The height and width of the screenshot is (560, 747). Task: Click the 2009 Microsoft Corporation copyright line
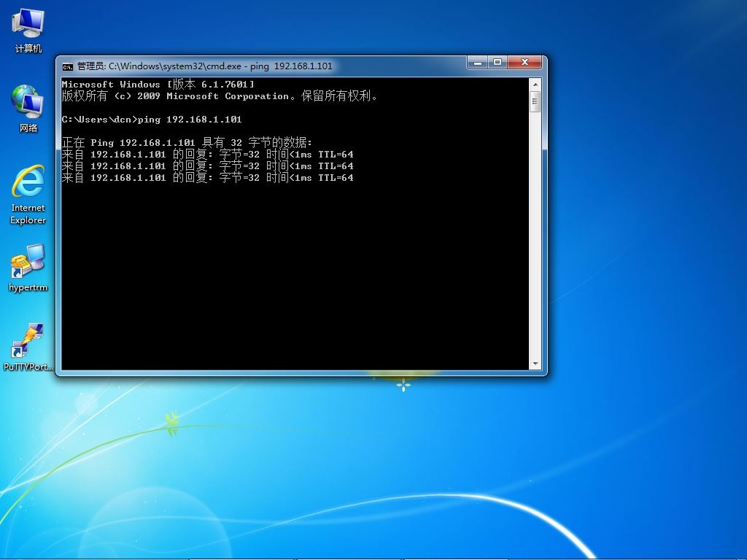pos(220,96)
